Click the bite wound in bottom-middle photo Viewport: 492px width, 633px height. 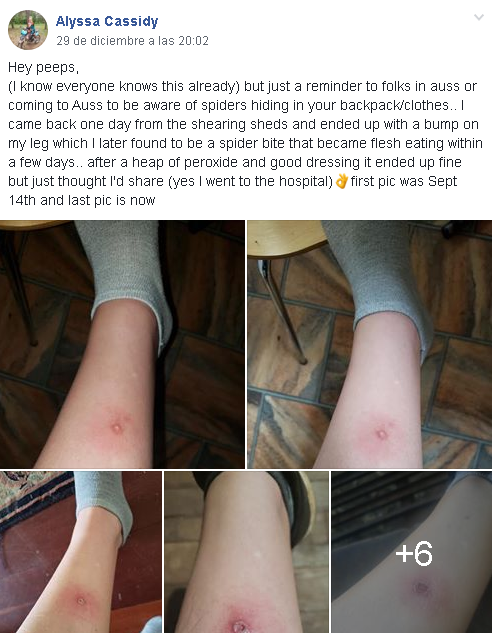240,625
